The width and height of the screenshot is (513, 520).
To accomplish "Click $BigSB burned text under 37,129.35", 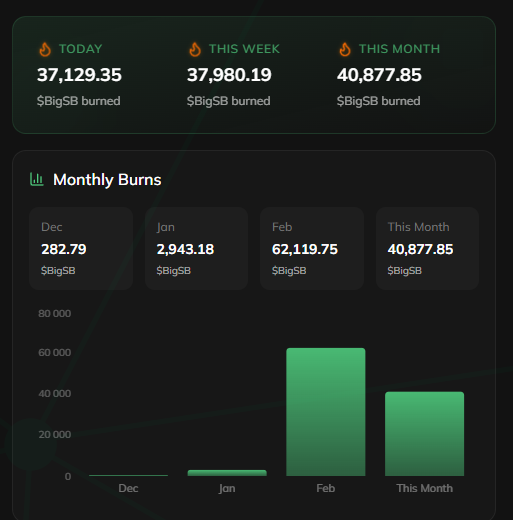I will pyautogui.click(x=79, y=101).
